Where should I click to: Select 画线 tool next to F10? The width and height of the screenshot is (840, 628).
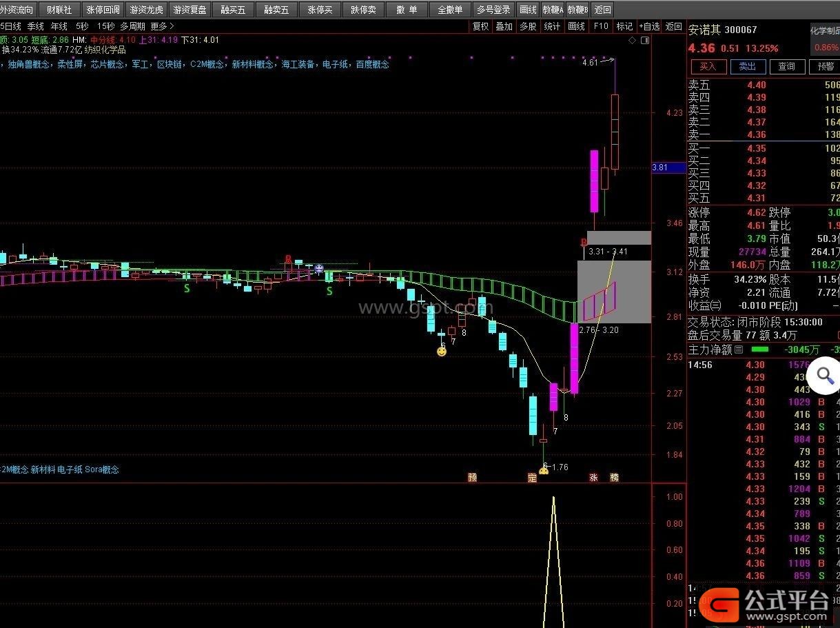click(577, 26)
